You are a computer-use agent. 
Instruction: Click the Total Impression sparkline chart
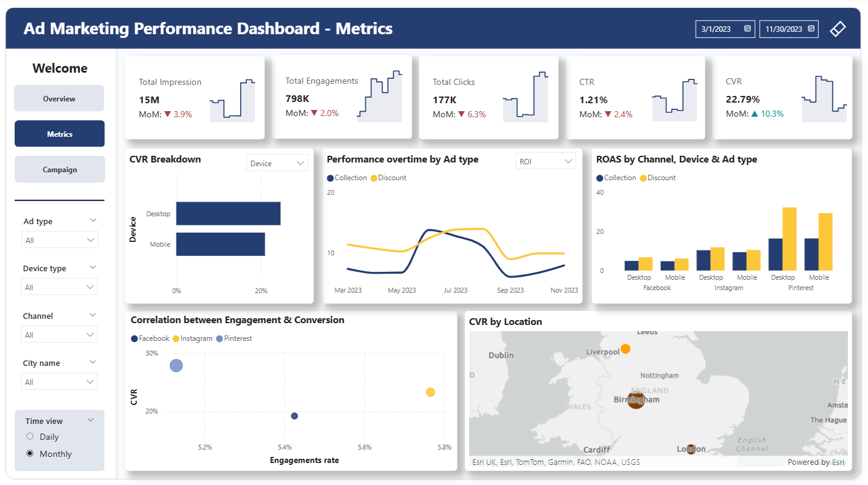(x=232, y=101)
